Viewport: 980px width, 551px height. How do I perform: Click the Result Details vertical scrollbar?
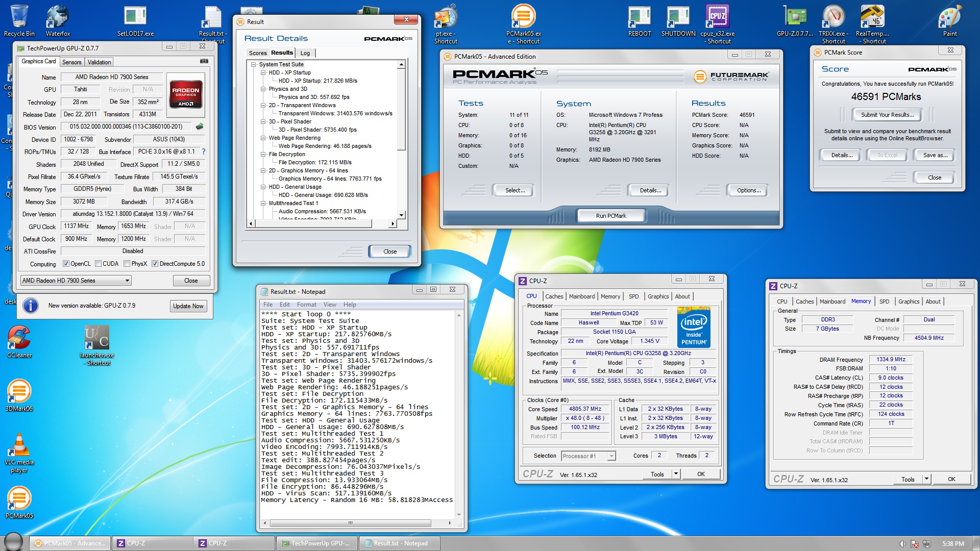(402, 139)
